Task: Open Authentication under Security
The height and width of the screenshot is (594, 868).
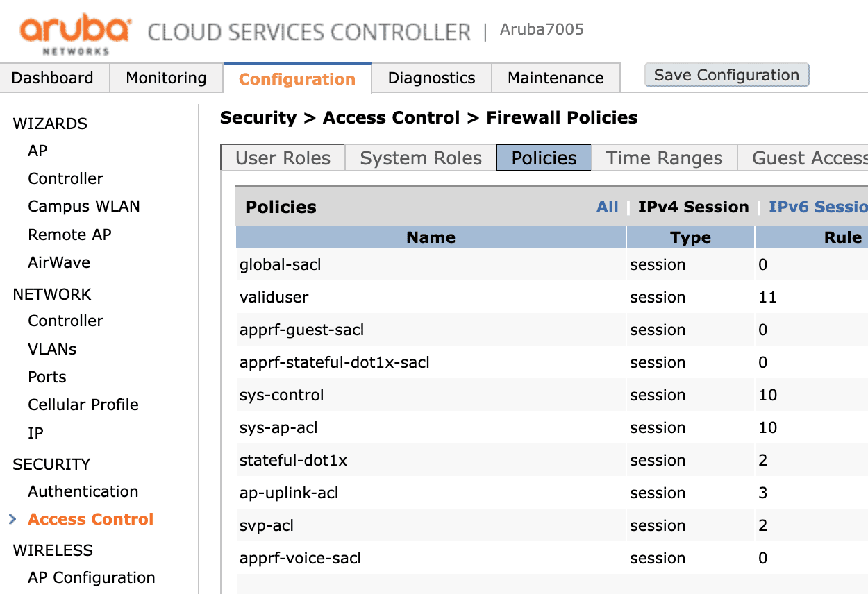Action: point(83,491)
